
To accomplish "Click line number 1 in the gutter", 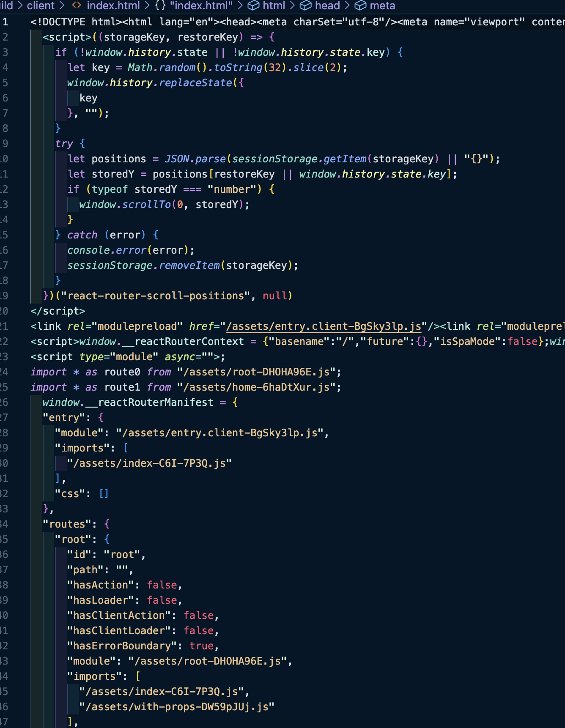I will click(x=5, y=22).
